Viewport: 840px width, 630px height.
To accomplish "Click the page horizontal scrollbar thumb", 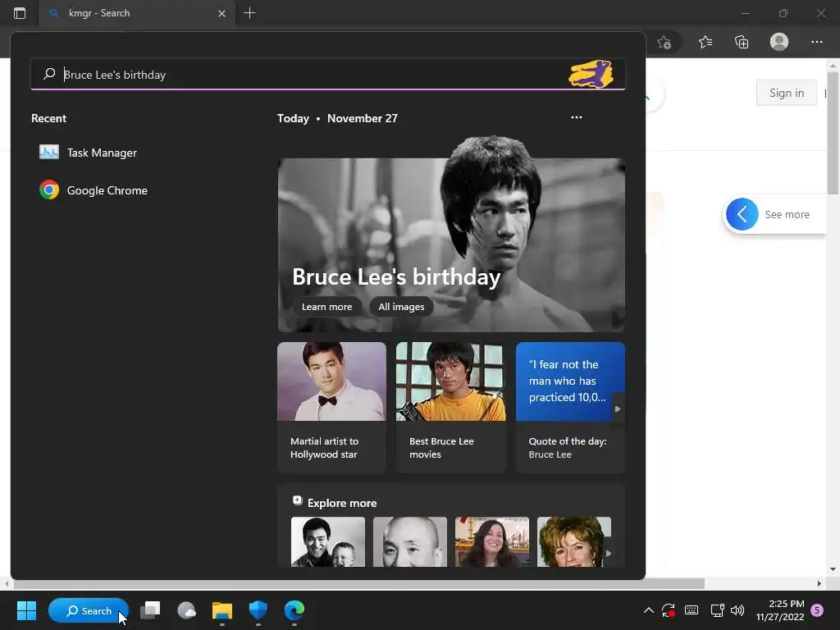I will tap(359, 583).
